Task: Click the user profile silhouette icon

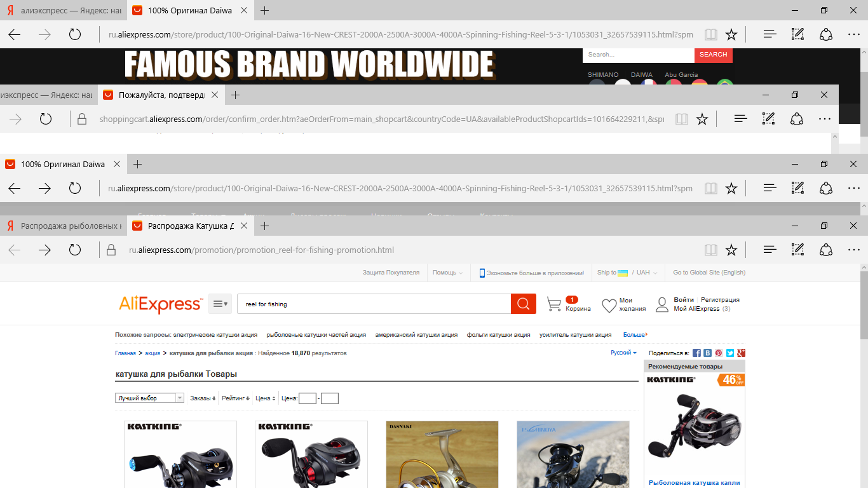Action: 663,304
